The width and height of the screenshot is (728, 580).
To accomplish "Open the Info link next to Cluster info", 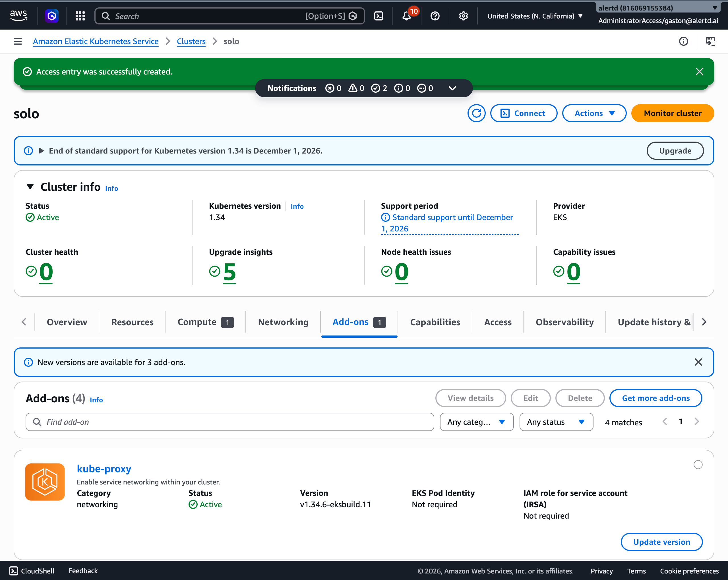I will coord(111,188).
